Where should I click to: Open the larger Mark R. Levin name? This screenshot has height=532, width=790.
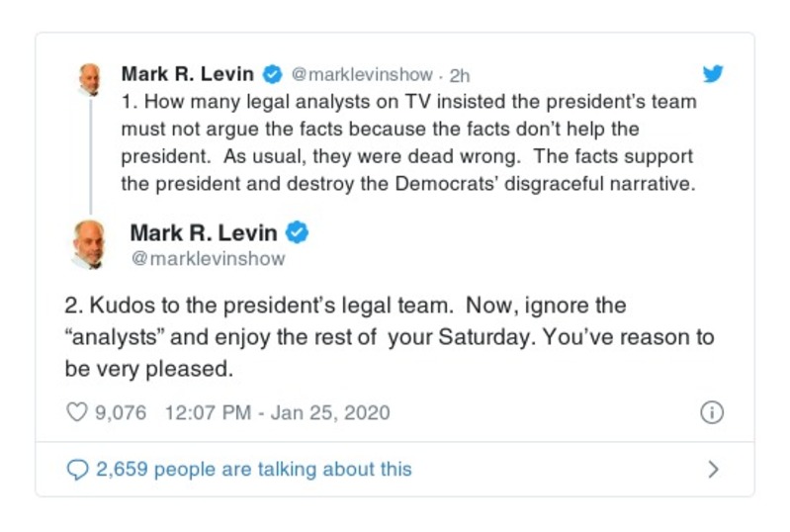tap(206, 232)
